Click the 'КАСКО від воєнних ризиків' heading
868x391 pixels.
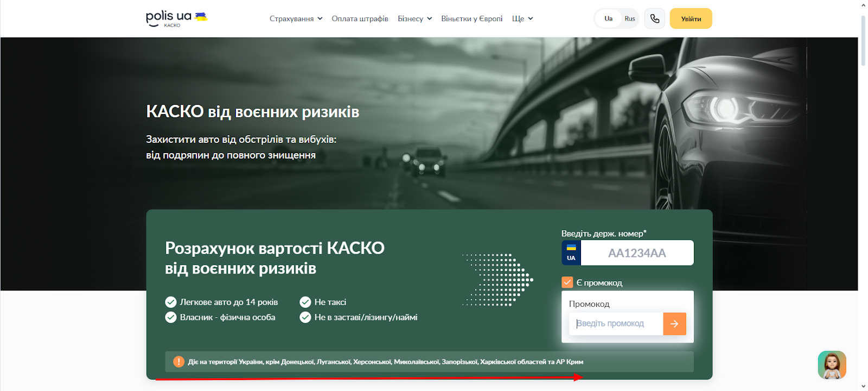[x=253, y=112]
